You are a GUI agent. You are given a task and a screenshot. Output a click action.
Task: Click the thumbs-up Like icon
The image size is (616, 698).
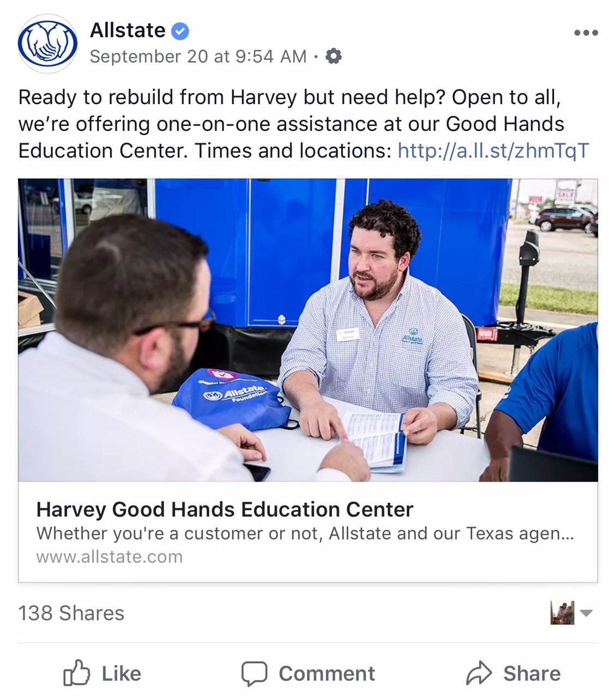[76, 673]
